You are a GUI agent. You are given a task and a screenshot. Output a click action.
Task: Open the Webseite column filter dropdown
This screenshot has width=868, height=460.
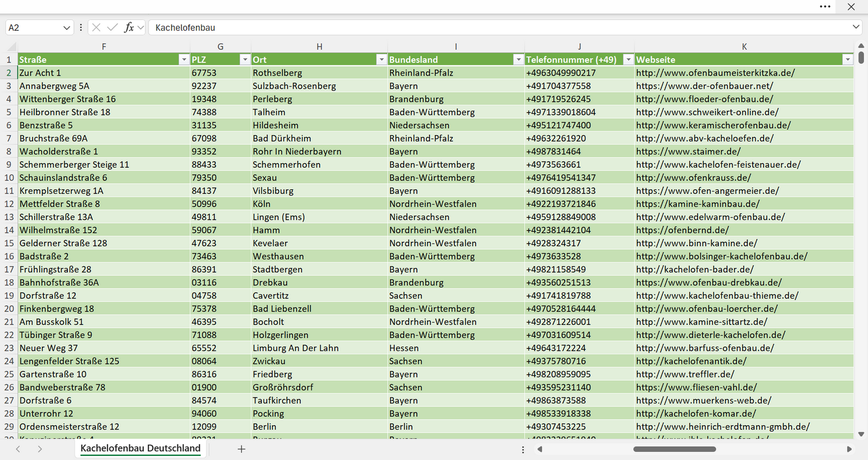click(848, 59)
